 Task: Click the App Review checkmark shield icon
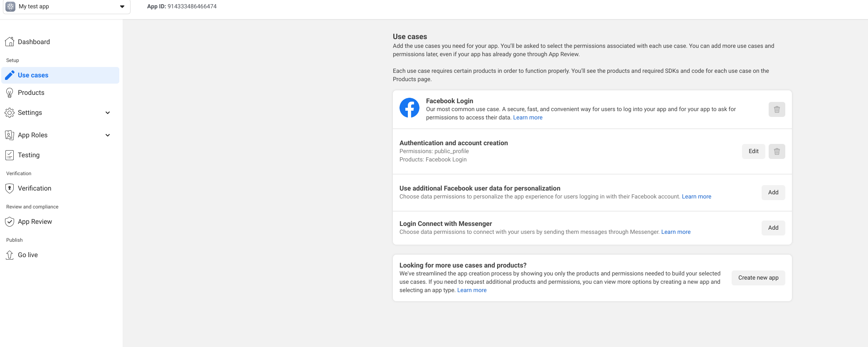tap(10, 222)
